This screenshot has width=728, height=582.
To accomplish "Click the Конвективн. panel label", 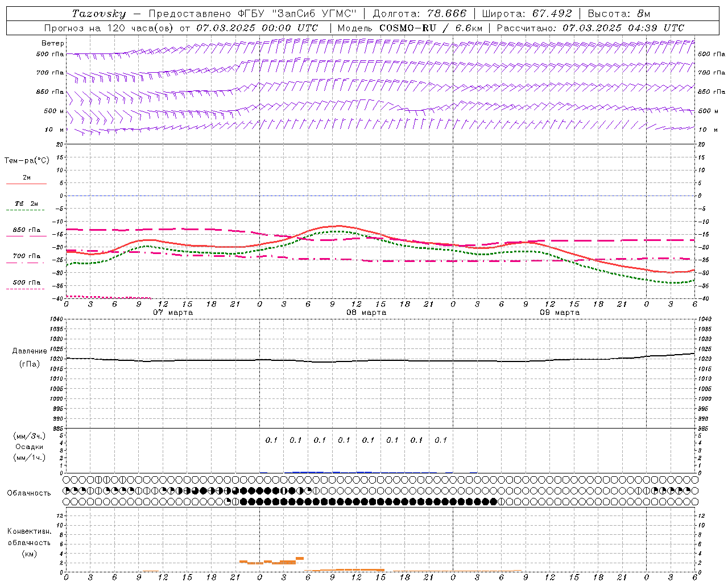I will 29,531.
